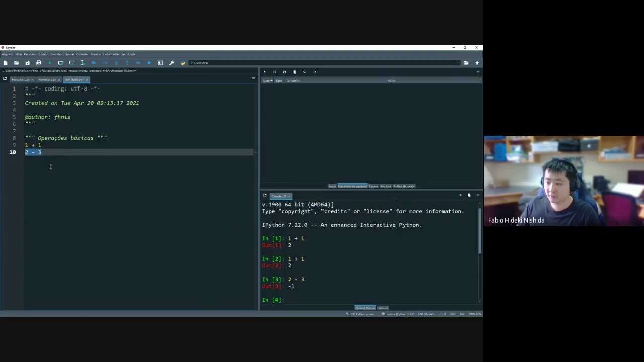Import data into the variable explorer
The image size is (644, 362).
click(x=264, y=72)
